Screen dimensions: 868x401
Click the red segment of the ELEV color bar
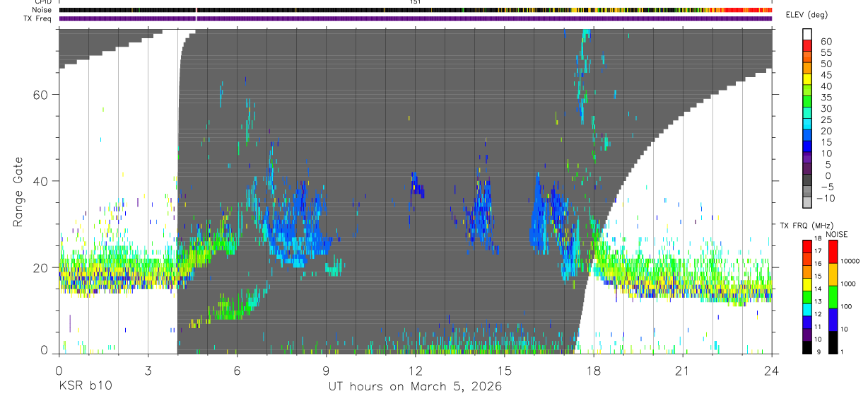point(807,45)
